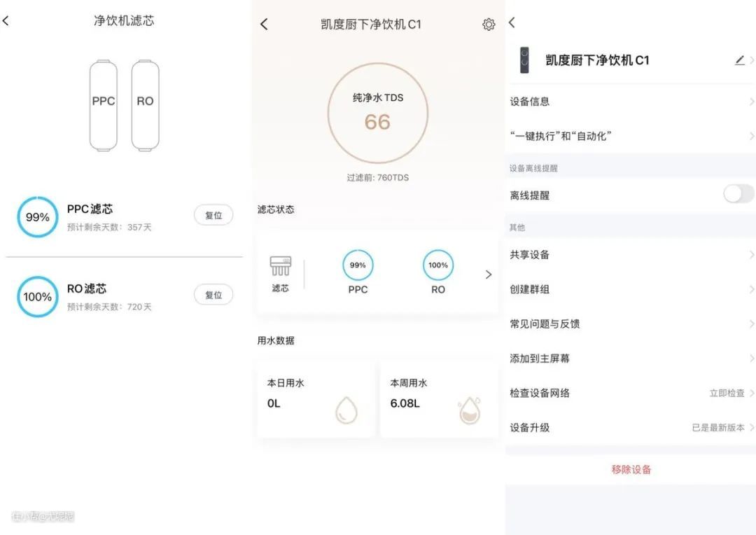Image resolution: width=756 pixels, height=535 pixels.
Task: Go back from the device home screen
Action: pyautogui.click(x=264, y=24)
